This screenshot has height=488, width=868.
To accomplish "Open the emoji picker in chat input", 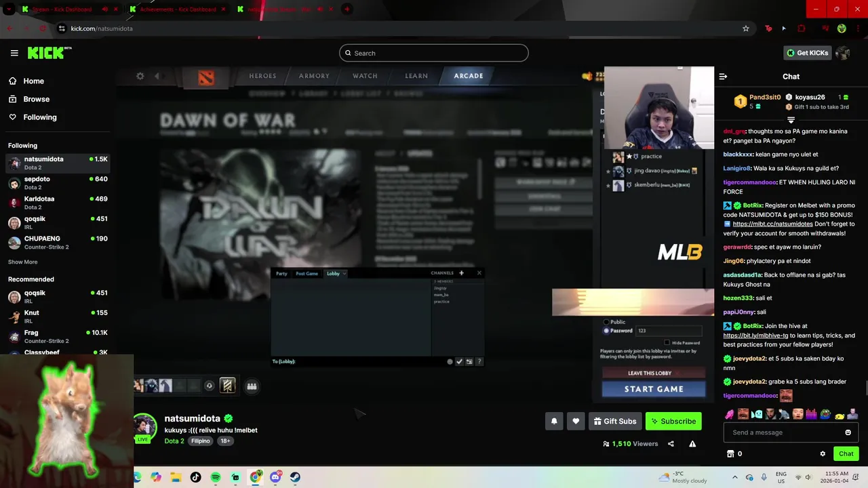I will 848,432.
